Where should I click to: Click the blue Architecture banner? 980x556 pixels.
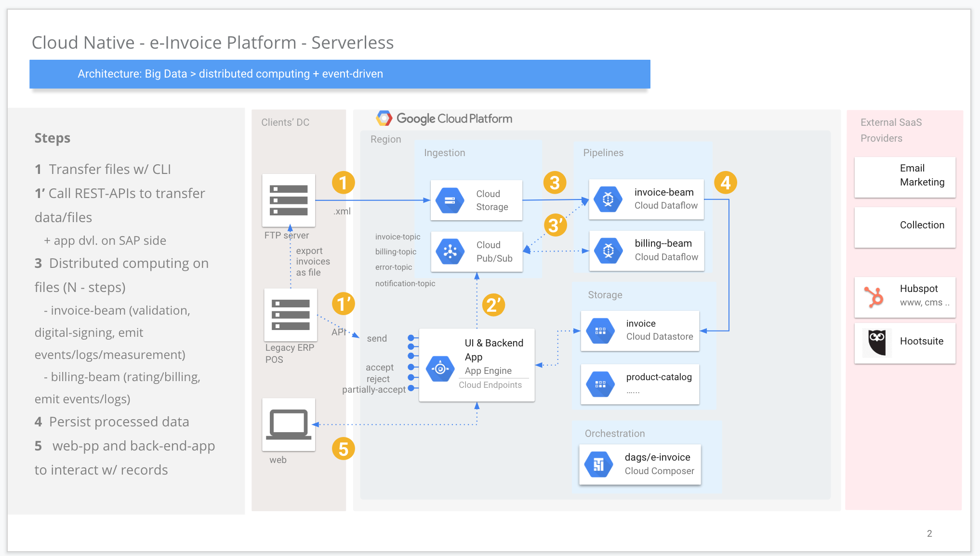pyautogui.click(x=340, y=74)
